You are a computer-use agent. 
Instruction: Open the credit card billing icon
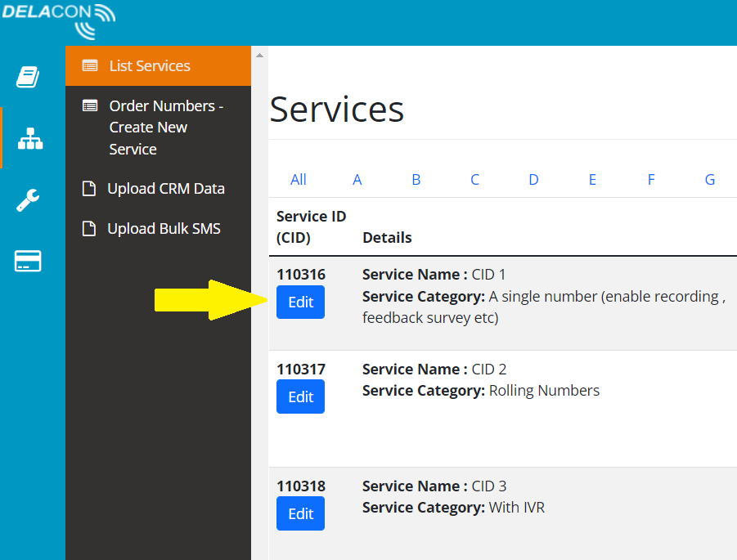pyautogui.click(x=28, y=261)
